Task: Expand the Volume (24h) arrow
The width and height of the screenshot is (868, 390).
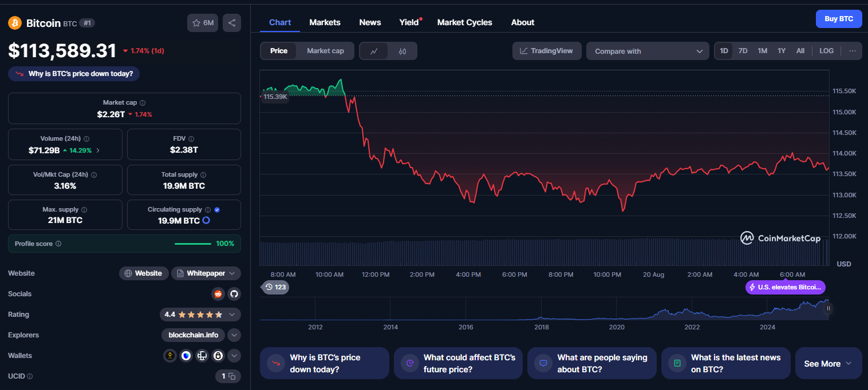Action: [98, 150]
